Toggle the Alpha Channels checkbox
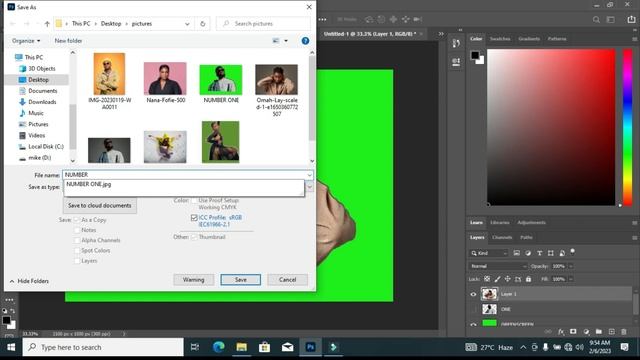Viewport: 640px width, 360px height. point(77,240)
